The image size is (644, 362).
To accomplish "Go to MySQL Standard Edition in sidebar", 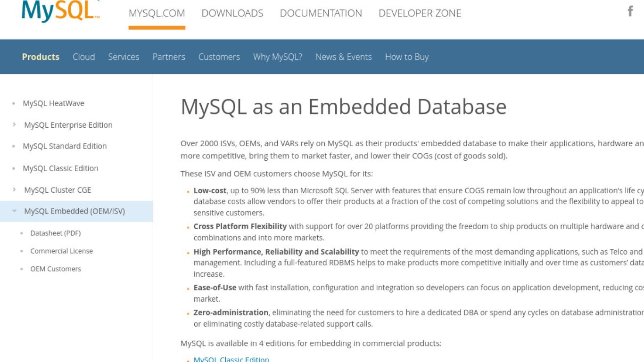I will click(x=65, y=146).
